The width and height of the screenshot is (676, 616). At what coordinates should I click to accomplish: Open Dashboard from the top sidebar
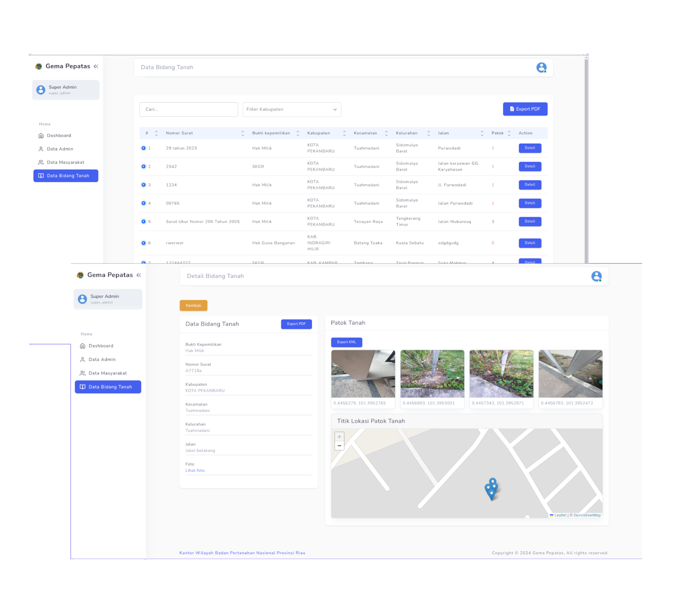pos(59,135)
